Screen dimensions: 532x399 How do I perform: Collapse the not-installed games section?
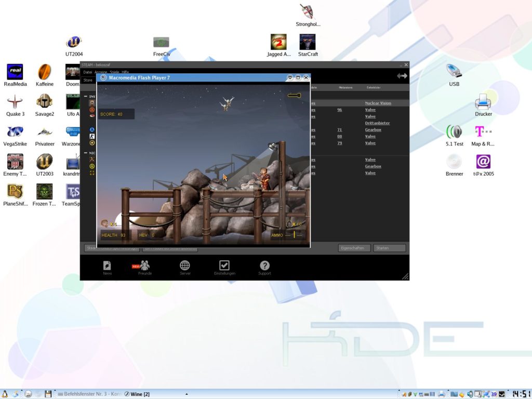pyautogui.click(x=86, y=153)
